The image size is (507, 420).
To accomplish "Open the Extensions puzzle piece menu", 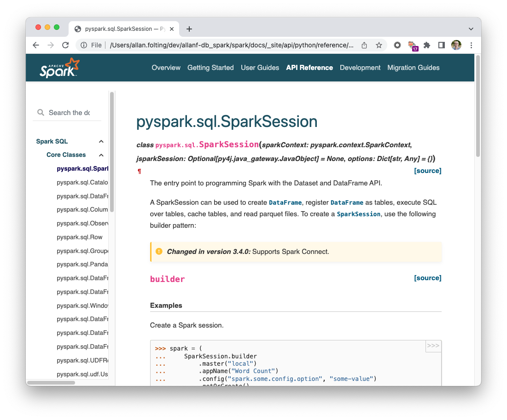I will click(427, 45).
